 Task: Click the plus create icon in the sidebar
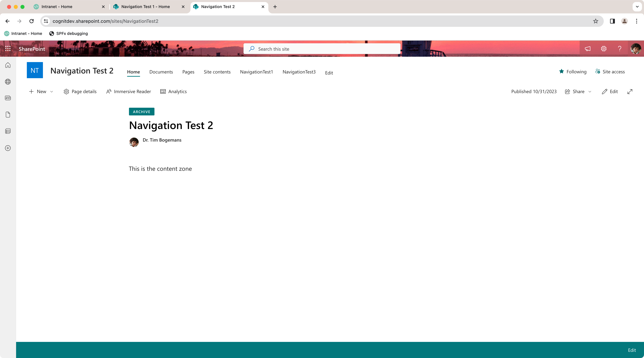[x=8, y=148]
